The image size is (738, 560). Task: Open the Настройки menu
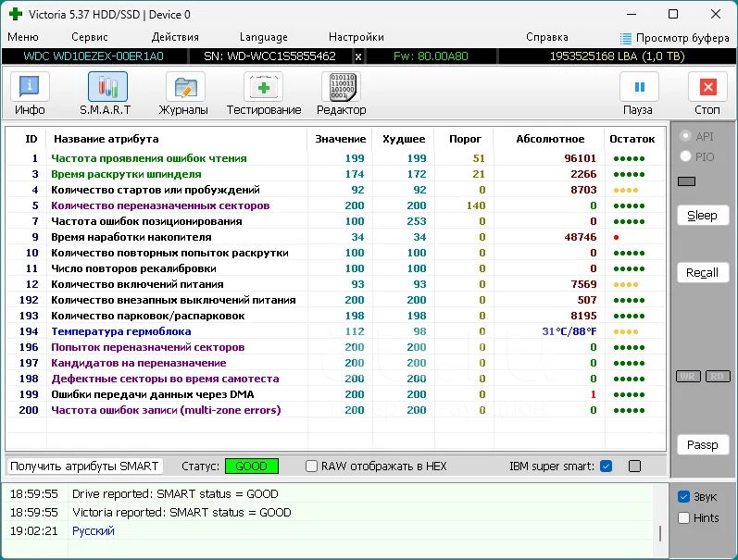(x=356, y=37)
